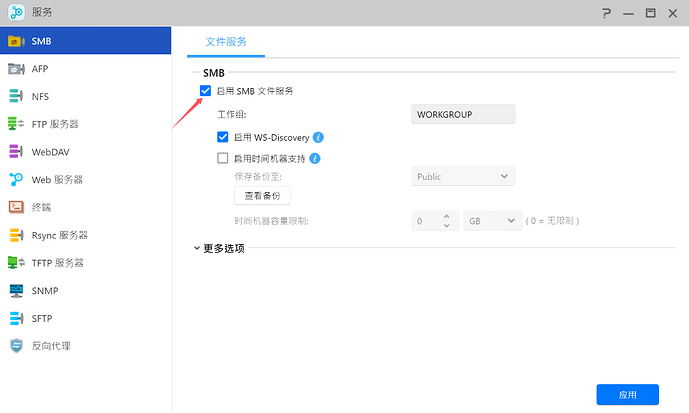Viewport: 689px width, 413px height.
Task: Click info icon next to WS-Discovery
Action: coord(318,137)
